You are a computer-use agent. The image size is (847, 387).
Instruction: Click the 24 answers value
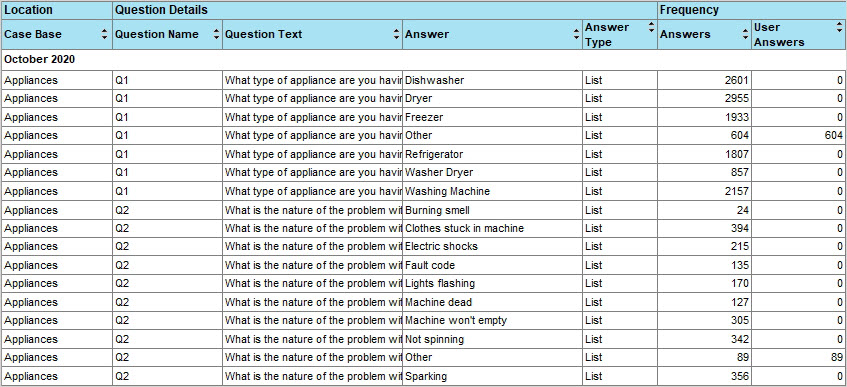click(743, 210)
